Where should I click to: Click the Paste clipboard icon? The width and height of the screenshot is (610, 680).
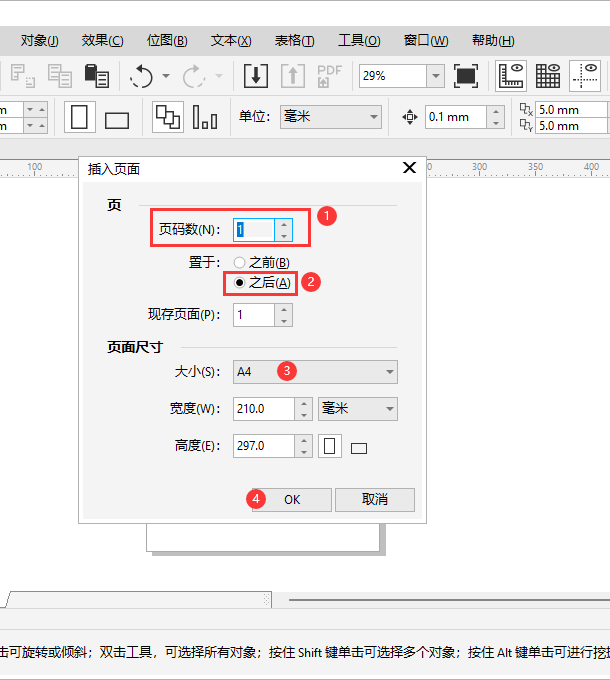pos(96,76)
